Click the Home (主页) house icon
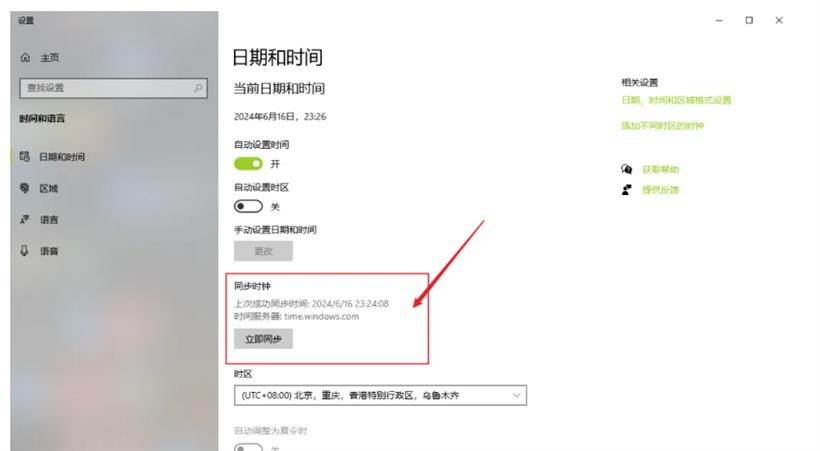Viewport: 820px width, 451px height. (x=25, y=58)
